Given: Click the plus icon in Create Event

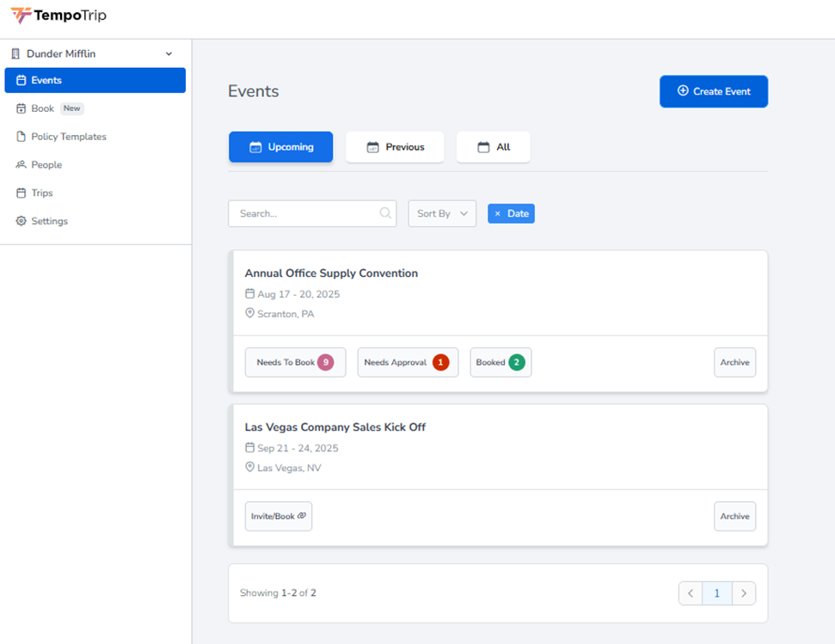Looking at the screenshot, I should 683,91.
